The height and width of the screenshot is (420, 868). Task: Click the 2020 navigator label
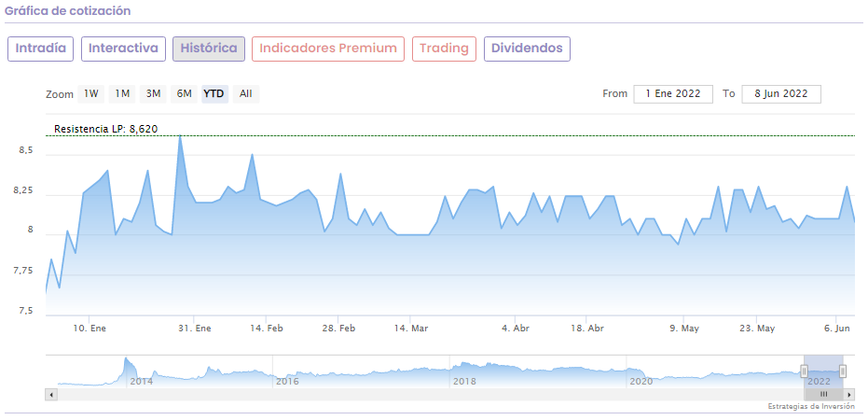coord(641,382)
